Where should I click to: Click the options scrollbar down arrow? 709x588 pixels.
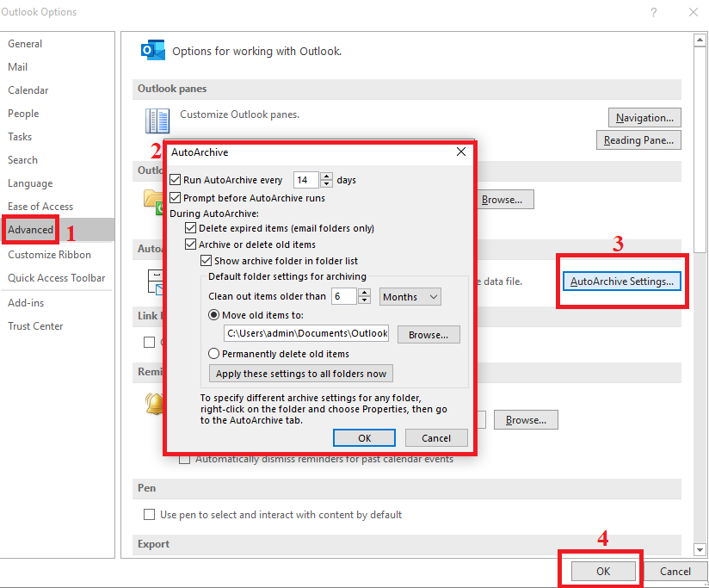(x=700, y=549)
